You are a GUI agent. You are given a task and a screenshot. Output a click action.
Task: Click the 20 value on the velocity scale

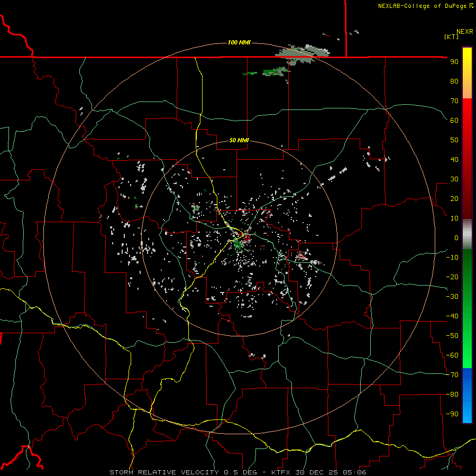(x=454, y=198)
